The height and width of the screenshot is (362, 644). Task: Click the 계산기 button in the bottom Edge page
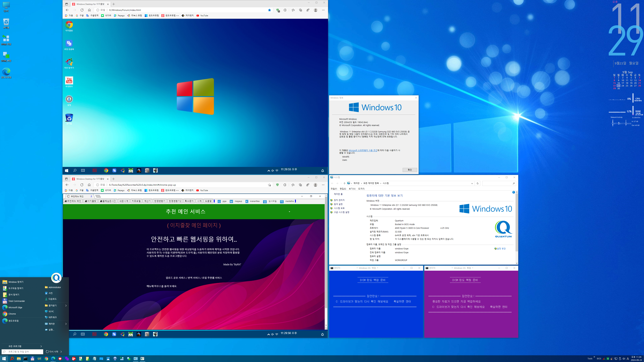147,201
